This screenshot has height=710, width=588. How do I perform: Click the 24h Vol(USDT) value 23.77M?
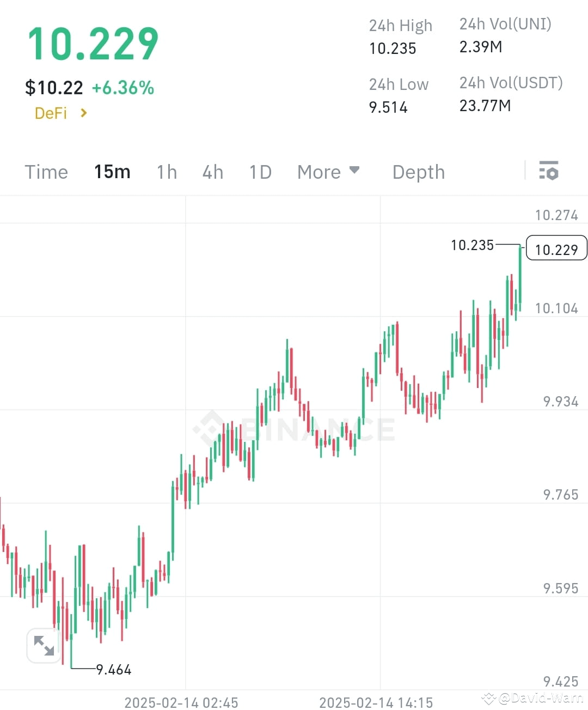[485, 106]
